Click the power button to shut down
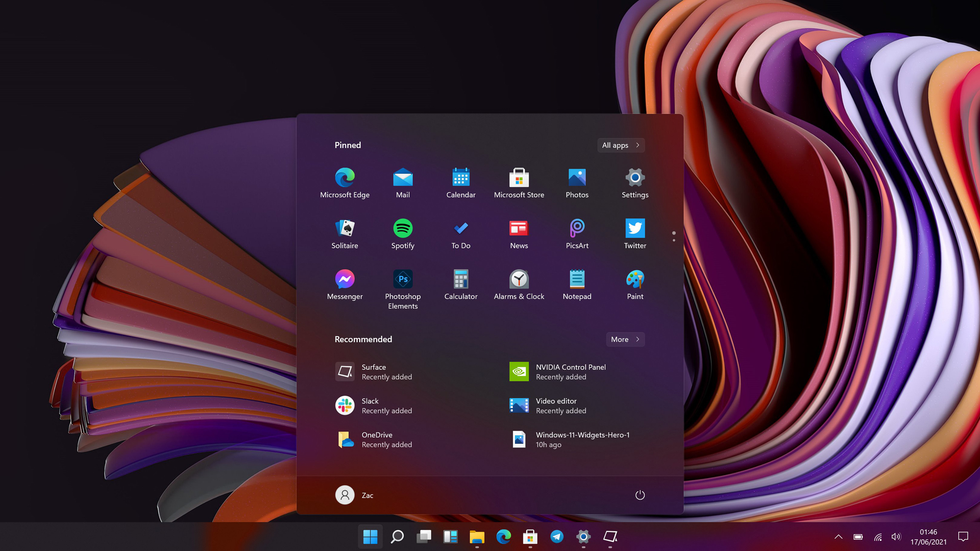 click(639, 495)
